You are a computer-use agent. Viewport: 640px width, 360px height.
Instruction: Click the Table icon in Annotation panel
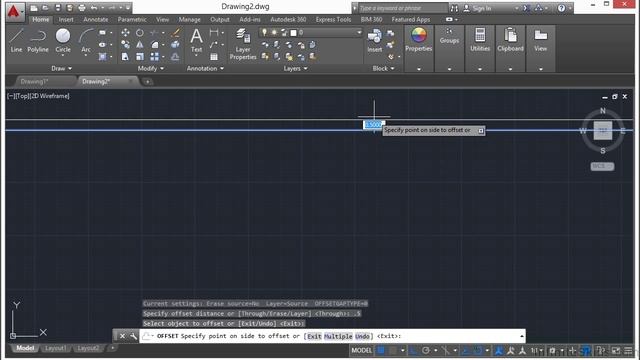(x=214, y=57)
